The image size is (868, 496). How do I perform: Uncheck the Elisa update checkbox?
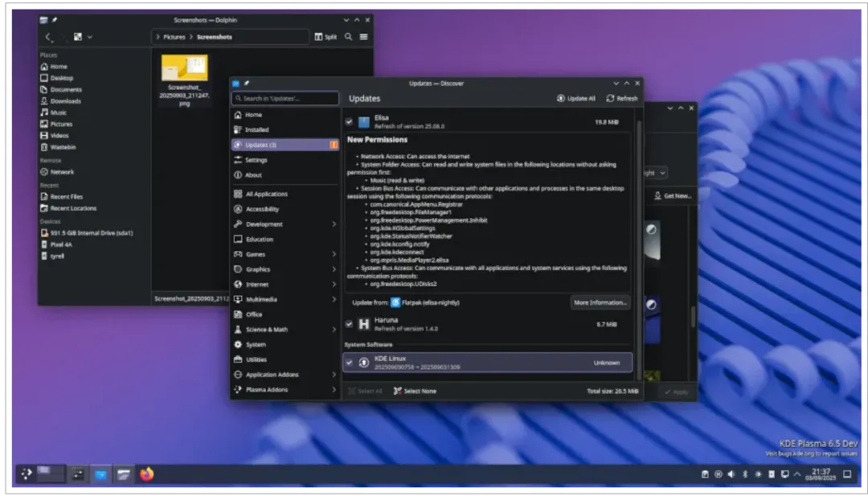pyautogui.click(x=349, y=121)
